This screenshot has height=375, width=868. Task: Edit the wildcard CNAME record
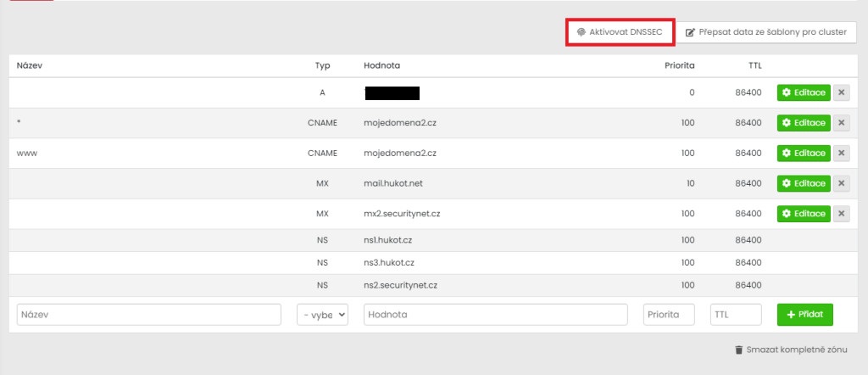804,123
